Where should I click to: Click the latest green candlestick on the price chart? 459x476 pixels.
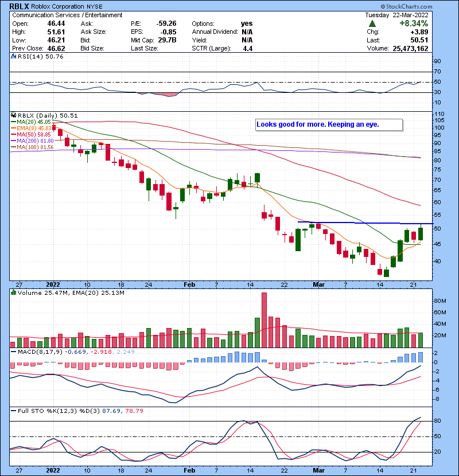[x=421, y=234]
